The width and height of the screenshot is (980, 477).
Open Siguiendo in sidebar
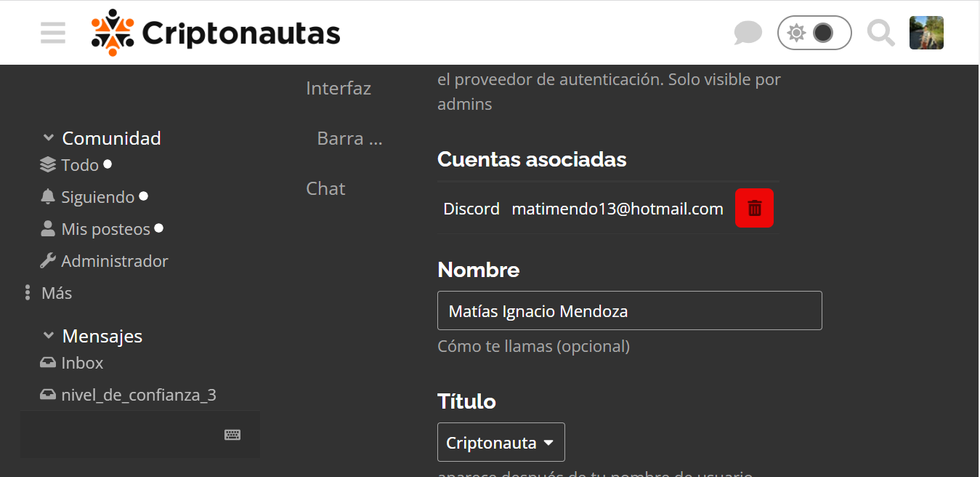97,197
